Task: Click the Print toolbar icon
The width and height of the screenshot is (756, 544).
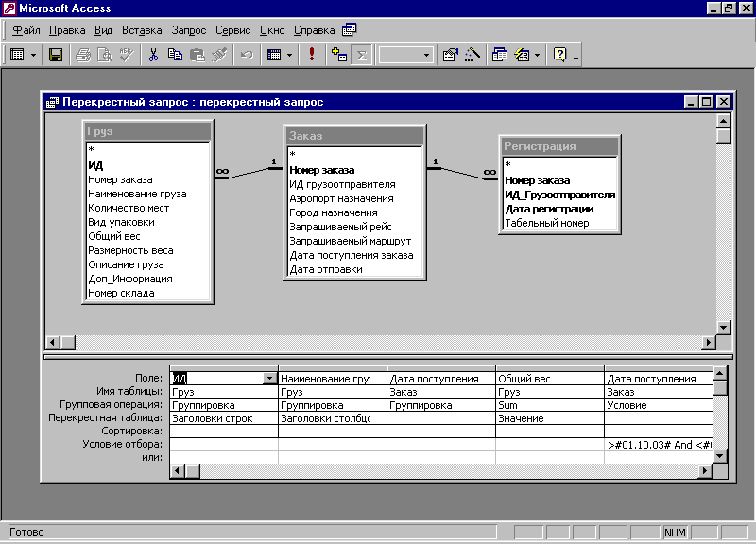Action: (83, 55)
